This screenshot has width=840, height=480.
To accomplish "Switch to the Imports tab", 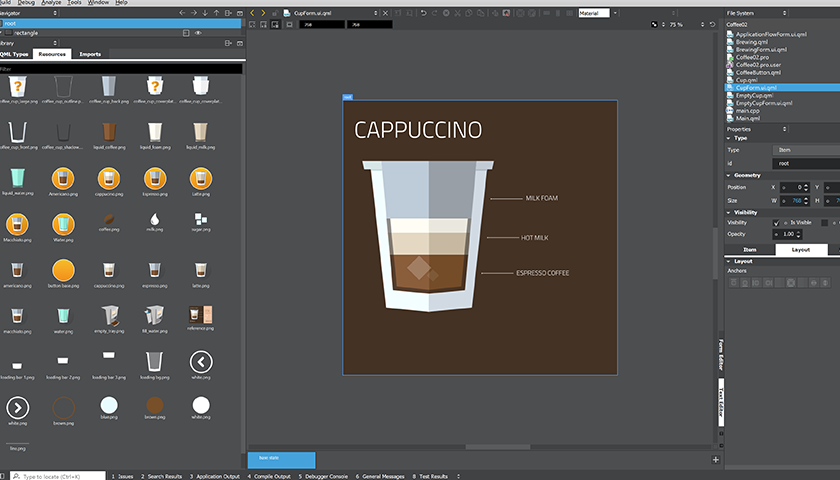I will [90, 54].
